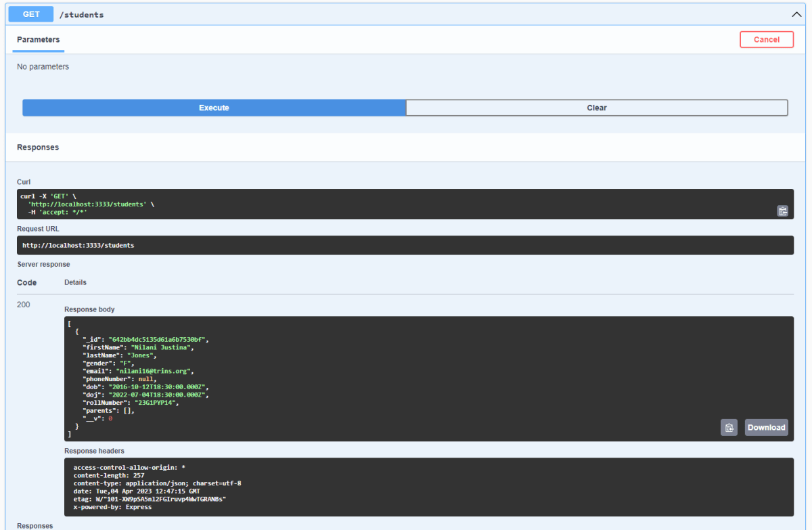Copy the response body to clipboard
The height and width of the screenshot is (530, 812).
(x=729, y=427)
